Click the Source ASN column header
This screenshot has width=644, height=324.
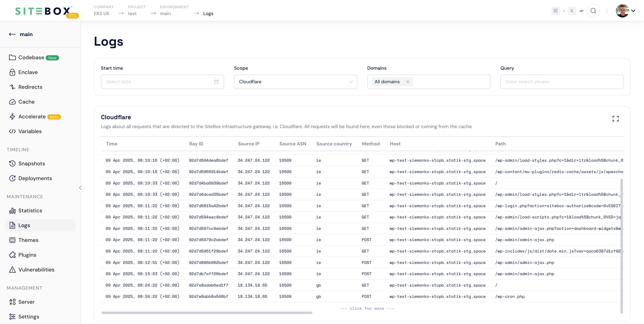coord(293,144)
